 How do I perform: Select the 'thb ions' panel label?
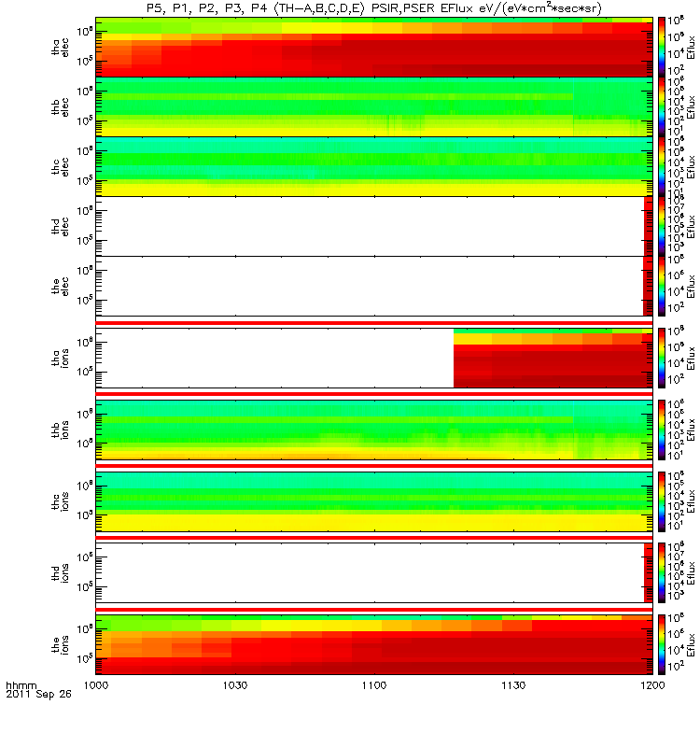click(x=60, y=430)
